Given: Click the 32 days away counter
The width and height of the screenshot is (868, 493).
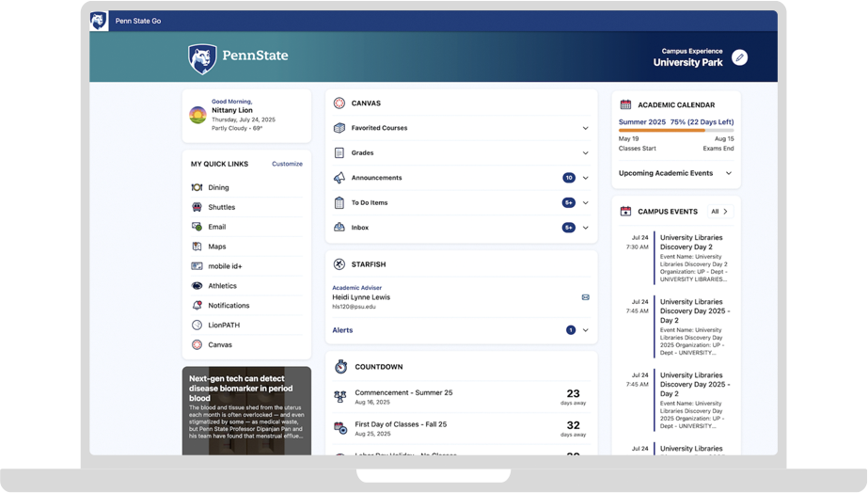Looking at the screenshot, I should click(x=573, y=428).
